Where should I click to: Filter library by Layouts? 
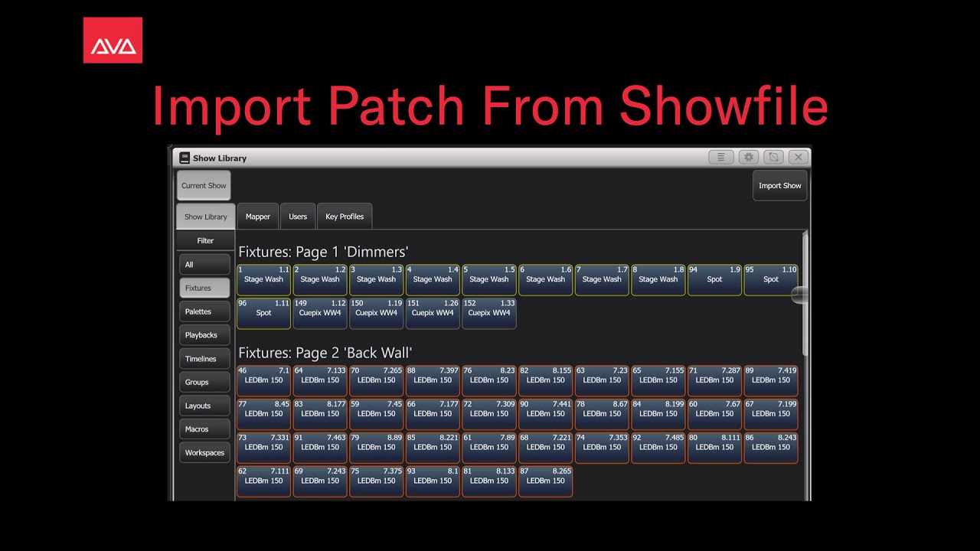(204, 406)
